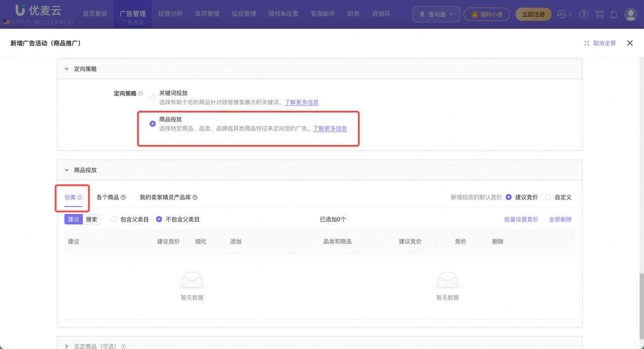The image size is (644, 349).
Task: Open the AI assistant headset icon
Action: 562,14
